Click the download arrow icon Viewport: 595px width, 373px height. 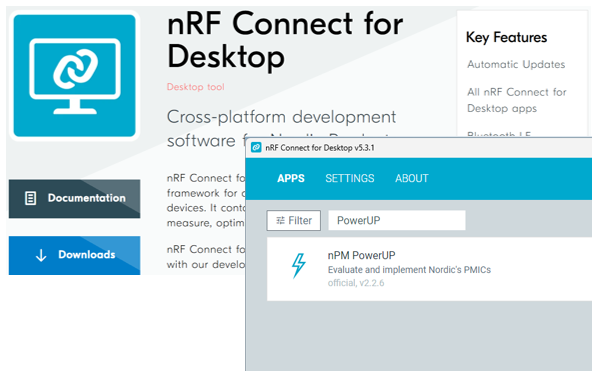(x=41, y=255)
